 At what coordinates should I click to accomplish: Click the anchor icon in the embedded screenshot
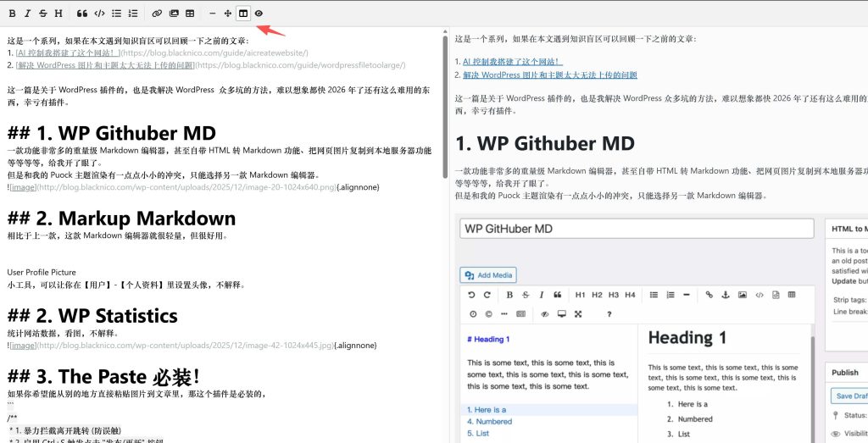(726, 295)
